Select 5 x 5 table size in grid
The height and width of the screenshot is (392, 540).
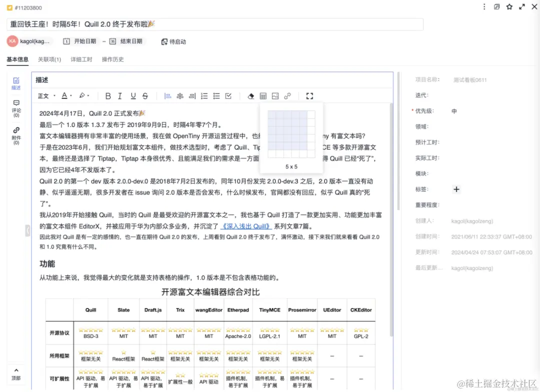point(303,146)
